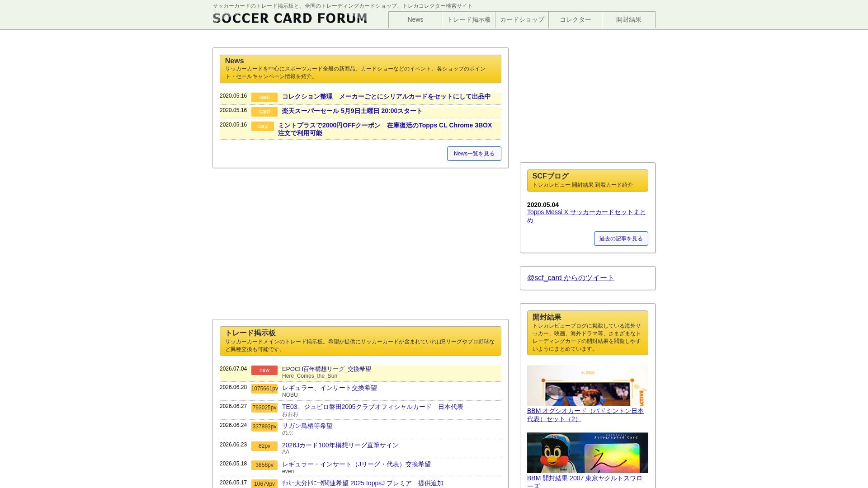868x488 pixels.
Task: Click blog date 2020.05.04
Action: pos(542,205)
